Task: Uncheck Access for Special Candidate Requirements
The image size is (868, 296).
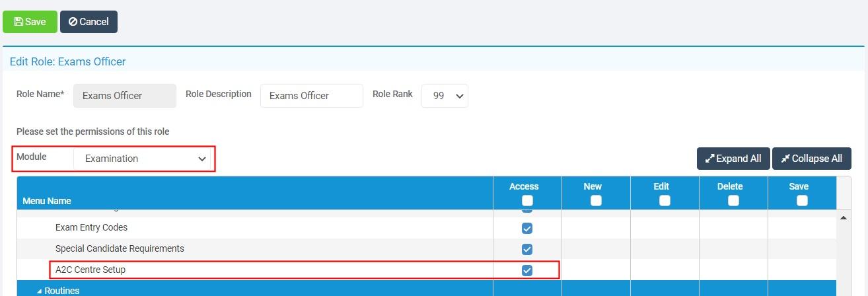Action: pyautogui.click(x=527, y=250)
